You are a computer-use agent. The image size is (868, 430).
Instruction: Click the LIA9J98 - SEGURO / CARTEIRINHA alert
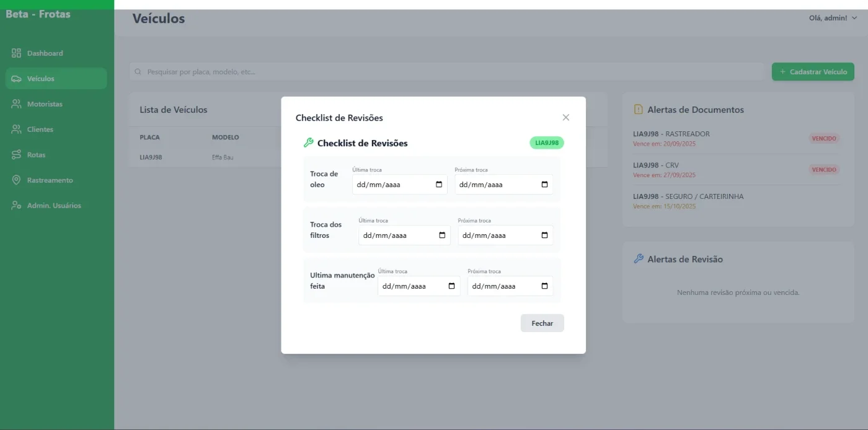point(688,196)
